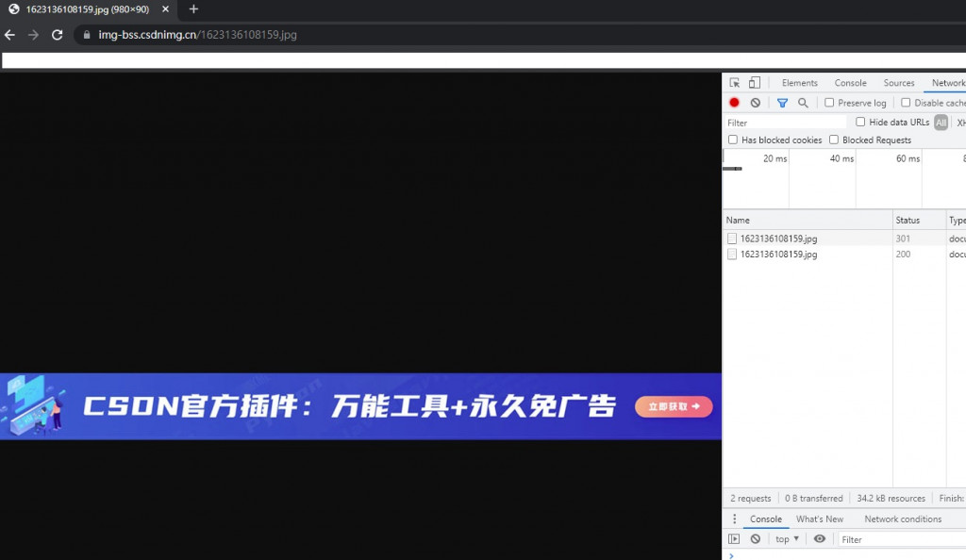Image resolution: width=966 pixels, height=560 pixels.
Task: Activate the inspect element picker
Action: [x=734, y=83]
